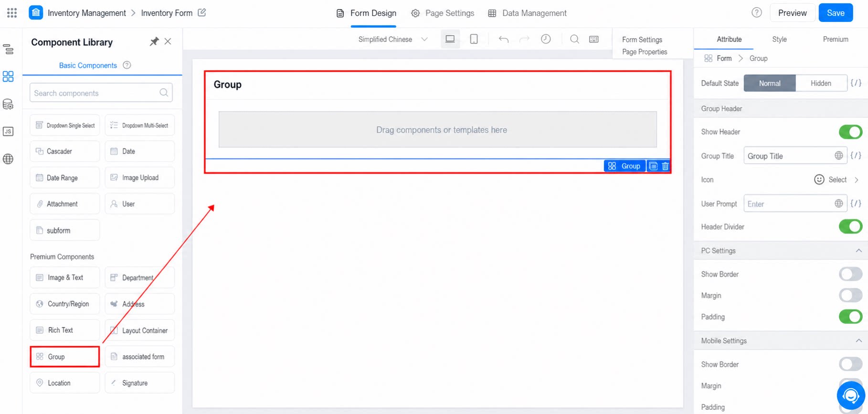Screen dimensions: 868x414
Task: Delete the Group with trash icon
Action: [x=665, y=166]
